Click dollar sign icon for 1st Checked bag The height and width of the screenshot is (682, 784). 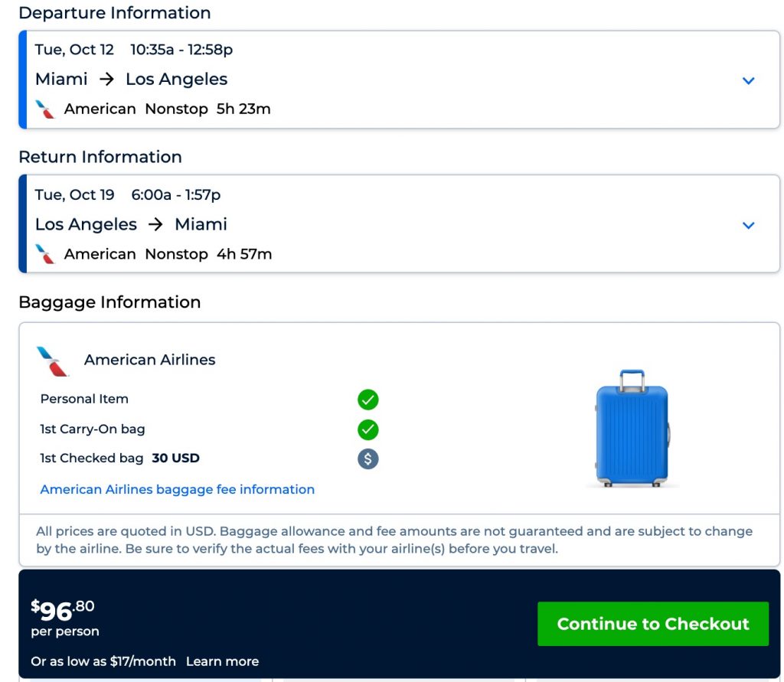click(x=368, y=458)
